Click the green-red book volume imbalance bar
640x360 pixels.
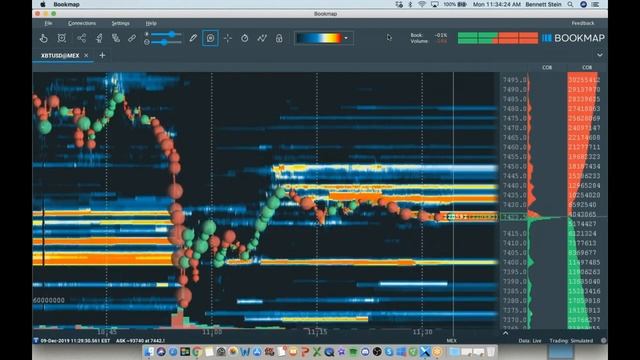pyautogui.click(x=498, y=38)
